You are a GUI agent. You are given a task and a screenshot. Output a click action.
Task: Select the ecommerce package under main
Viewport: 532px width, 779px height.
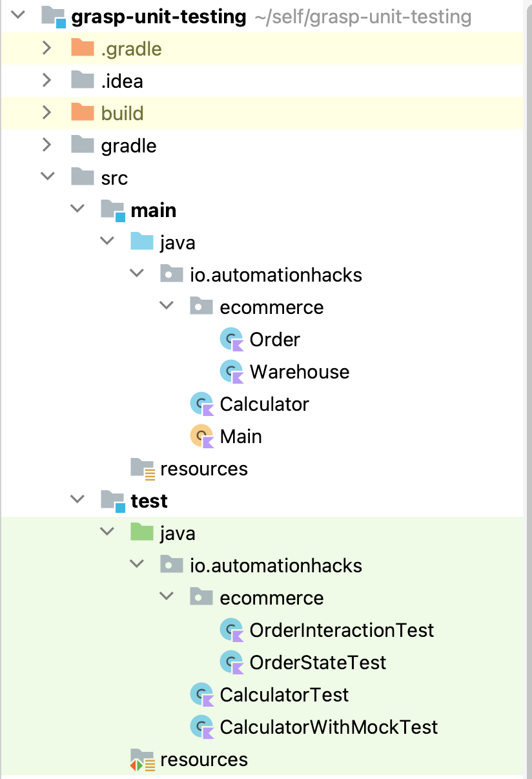pyautogui.click(x=272, y=306)
